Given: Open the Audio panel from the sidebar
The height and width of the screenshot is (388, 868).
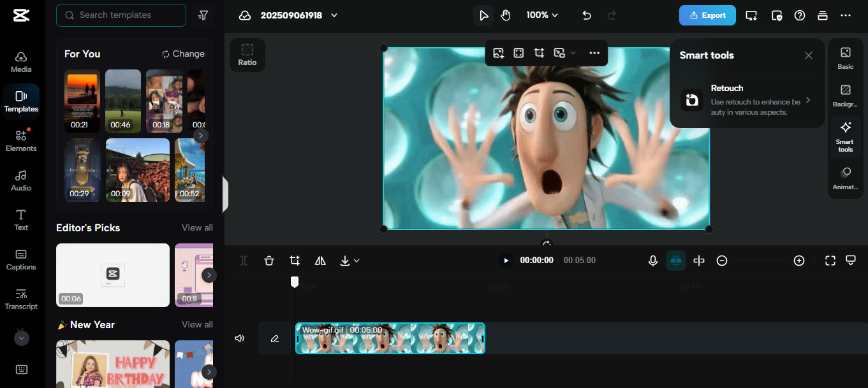Looking at the screenshot, I should [x=21, y=180].
